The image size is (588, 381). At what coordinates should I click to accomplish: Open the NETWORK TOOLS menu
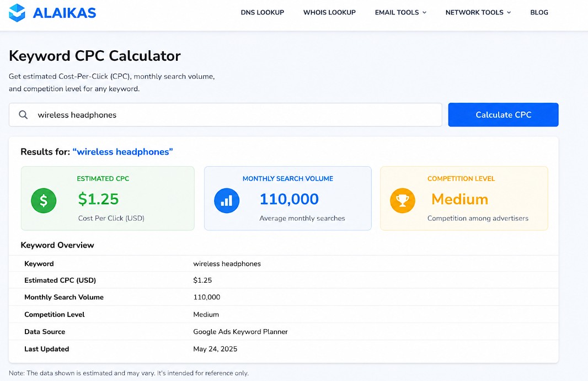pos(474,12)
